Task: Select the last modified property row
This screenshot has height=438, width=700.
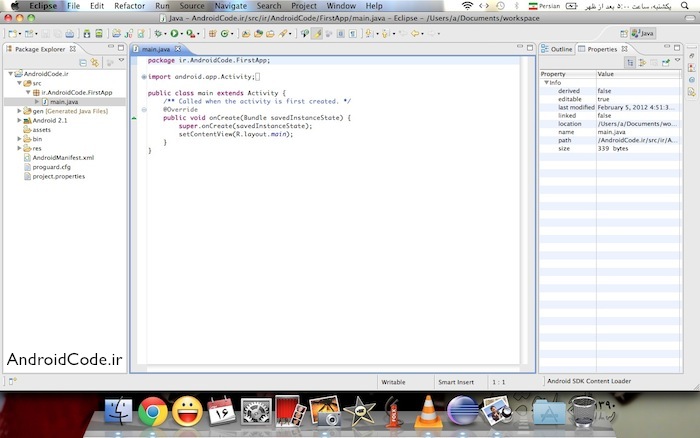Action: (576, 108)
